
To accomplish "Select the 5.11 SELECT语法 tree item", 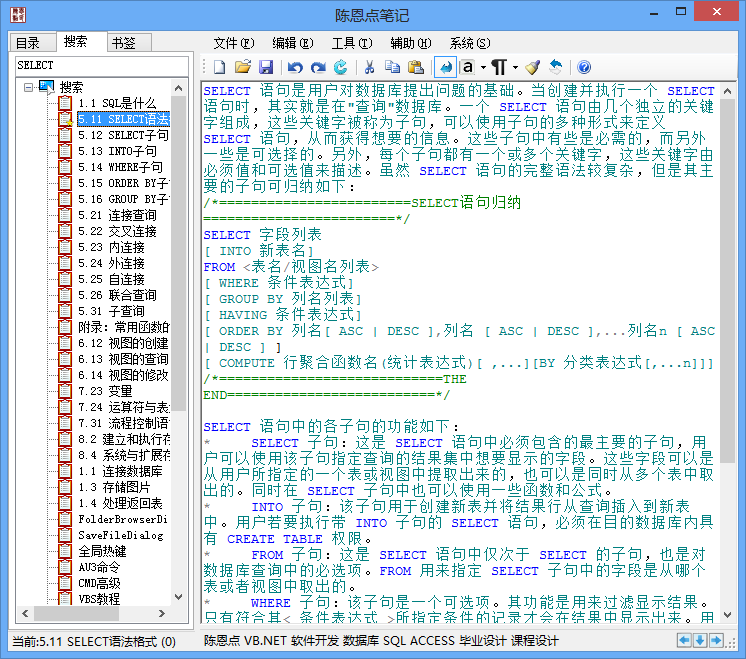I will [124, 119].
